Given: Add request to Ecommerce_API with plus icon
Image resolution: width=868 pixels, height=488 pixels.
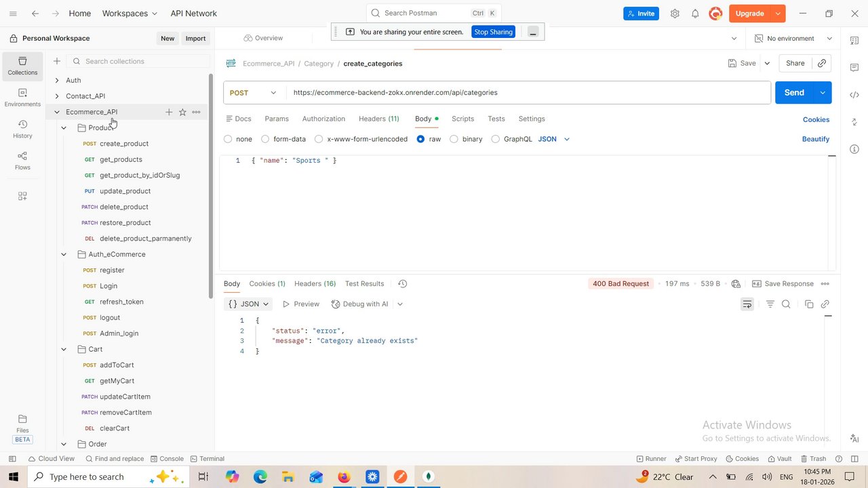Looking at the screenshot, I should pyautogui.click(x=169, y=112).
